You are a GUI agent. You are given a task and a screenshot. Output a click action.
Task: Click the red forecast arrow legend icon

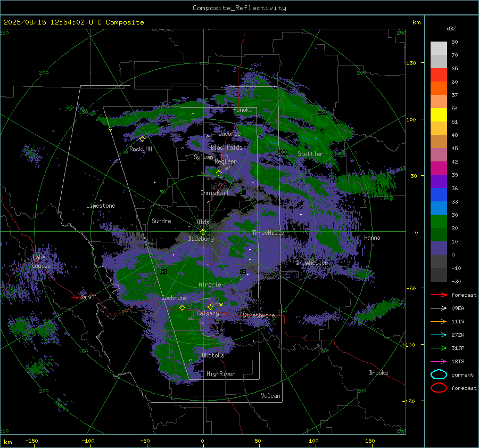click(x=439, y=295)
